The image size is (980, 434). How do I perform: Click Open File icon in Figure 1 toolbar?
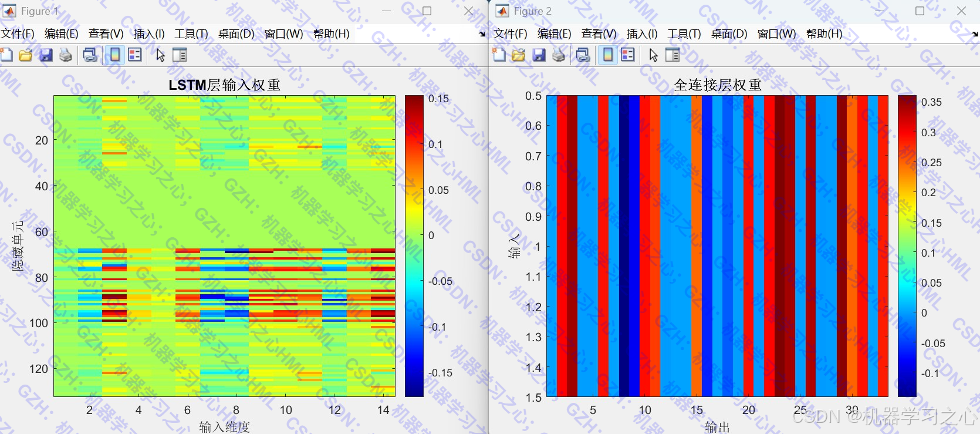point(25,55)
